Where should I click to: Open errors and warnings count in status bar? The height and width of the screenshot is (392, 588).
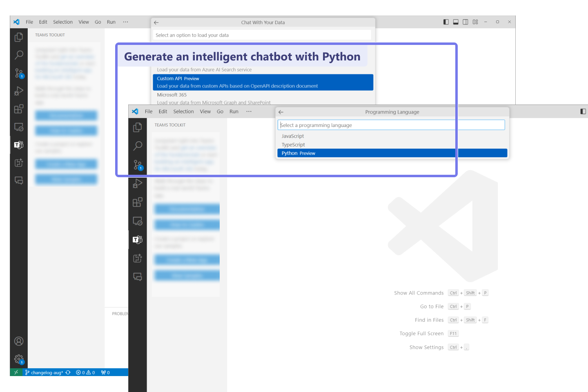point(85,372)
